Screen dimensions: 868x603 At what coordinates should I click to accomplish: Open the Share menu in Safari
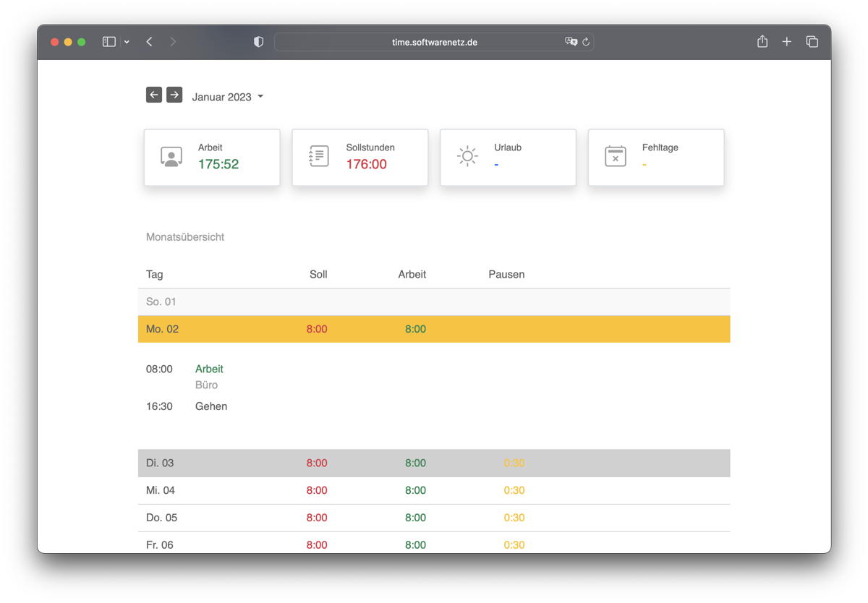[762, 42]
